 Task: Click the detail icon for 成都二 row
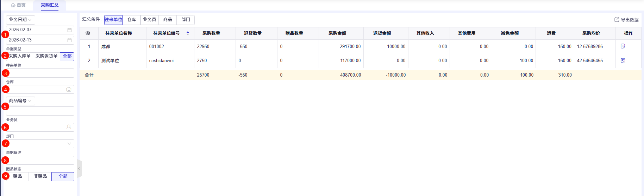click(x=623, y=46)
